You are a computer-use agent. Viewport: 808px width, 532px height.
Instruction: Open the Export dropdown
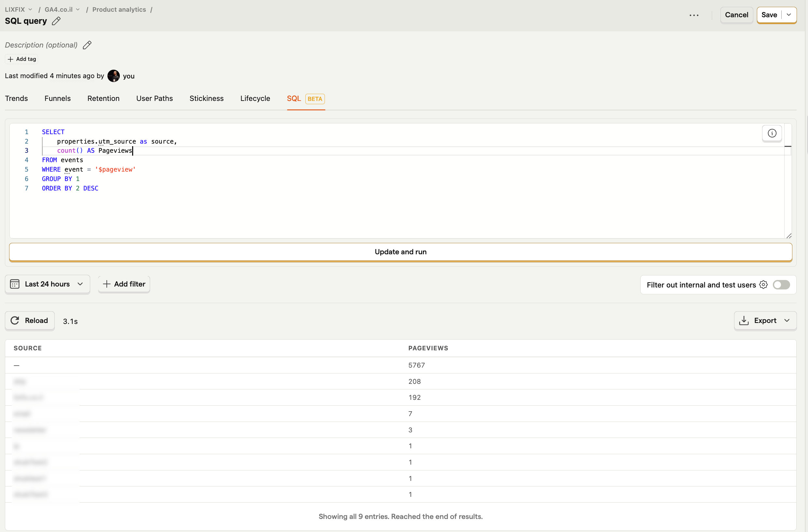click(x=765, y=320)
